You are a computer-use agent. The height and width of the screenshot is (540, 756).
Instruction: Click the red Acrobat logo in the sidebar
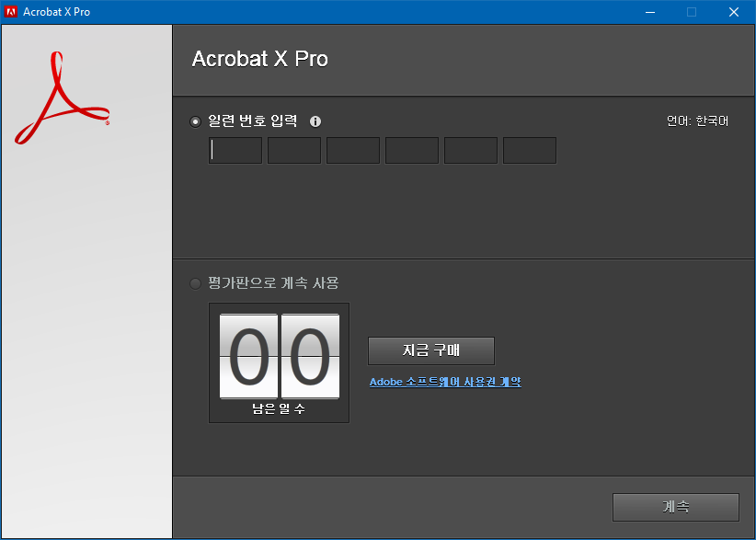[x=63, y=98]
